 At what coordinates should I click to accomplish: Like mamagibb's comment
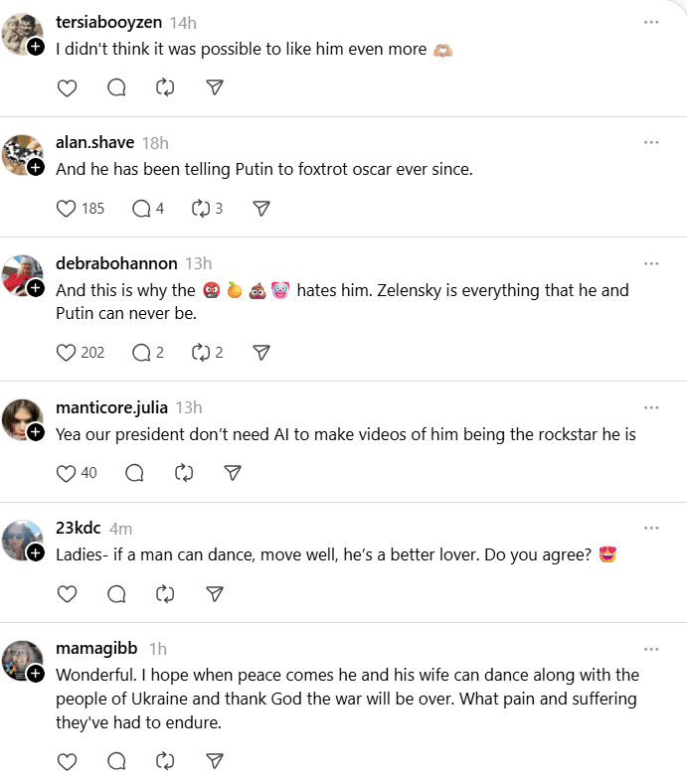(67, 762)
